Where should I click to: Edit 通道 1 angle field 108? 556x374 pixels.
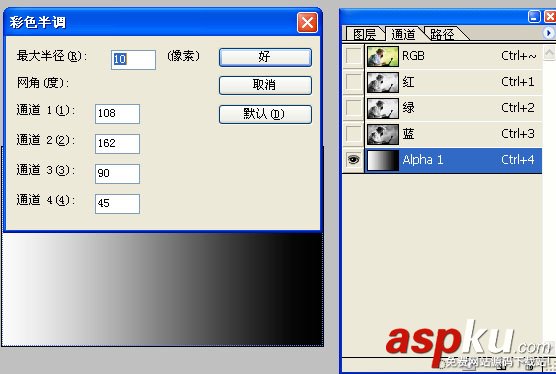(117, 114)
